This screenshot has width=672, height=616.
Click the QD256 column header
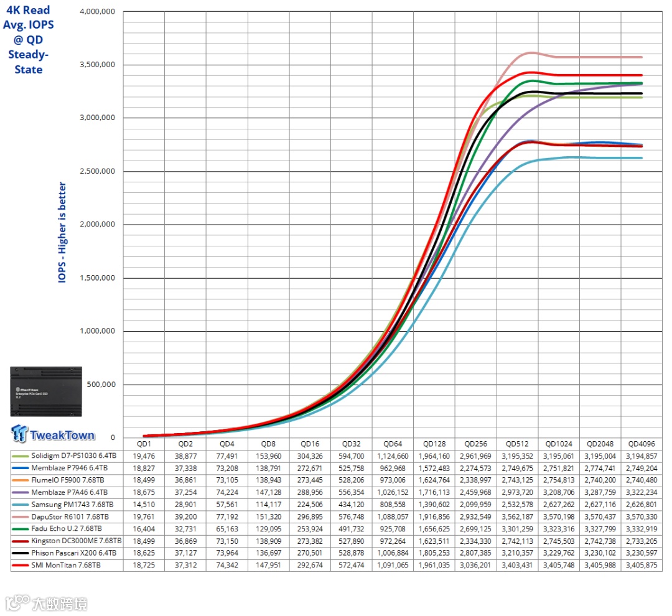click(476, 444)
